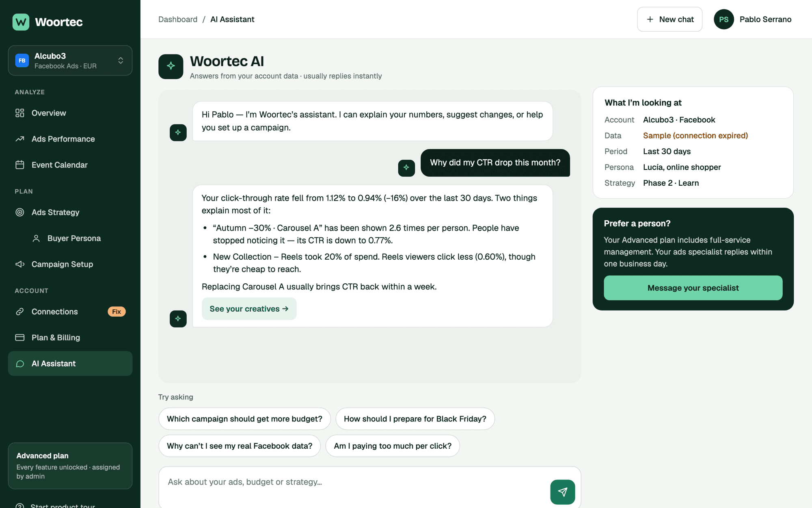Expand the Alcubo3 account switcher chevron
This screenshot has width=812, height=508.
pos(121,61)
